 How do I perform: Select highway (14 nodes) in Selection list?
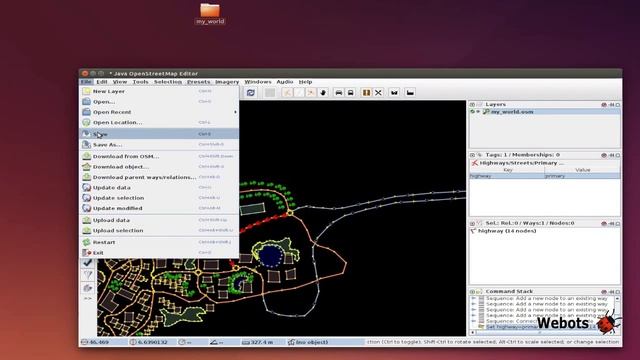coord(507,231)
